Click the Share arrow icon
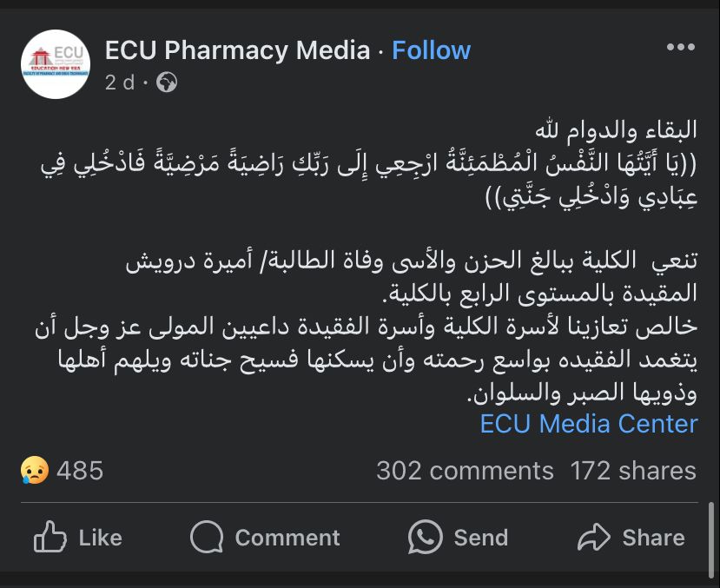 595,537
